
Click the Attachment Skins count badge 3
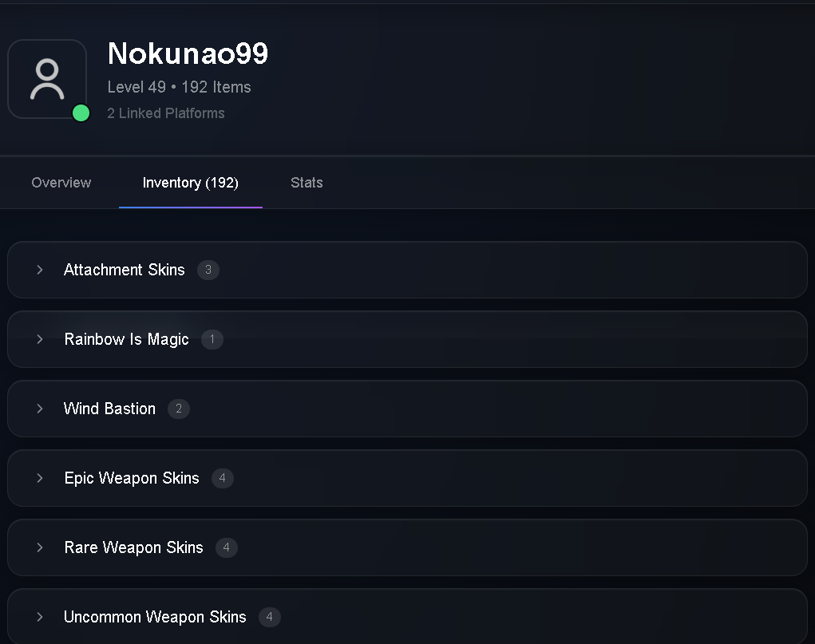[x=208, y=270]
